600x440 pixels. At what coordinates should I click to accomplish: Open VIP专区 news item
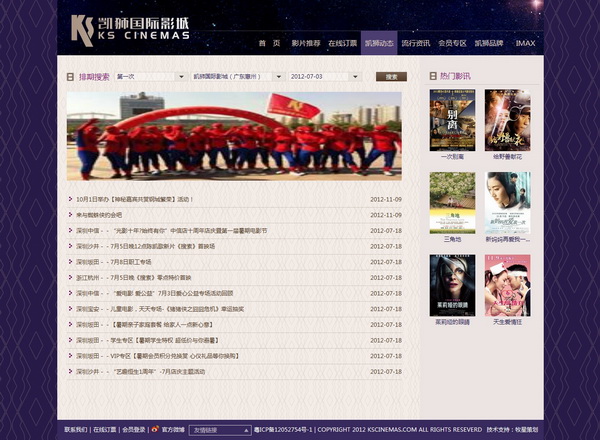tap(158, 356)
